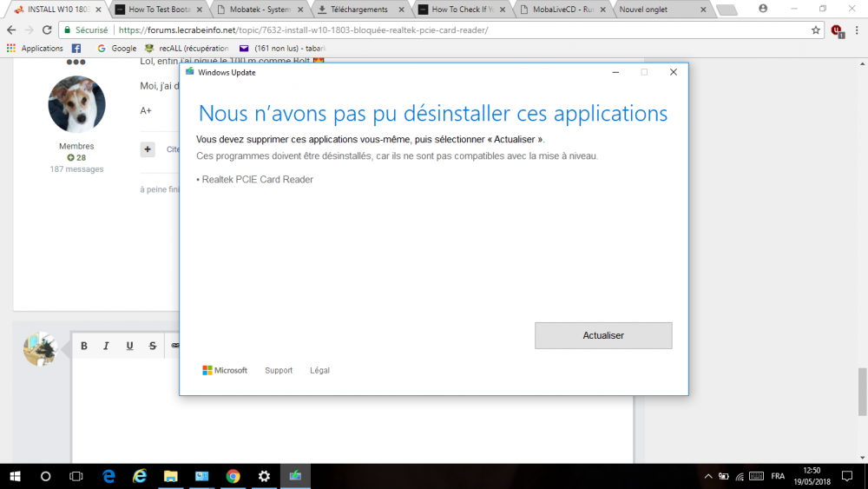868x489 pixels.
Task: Switch to the INSTALL W10 1803 tab
Action: point(57,10)
